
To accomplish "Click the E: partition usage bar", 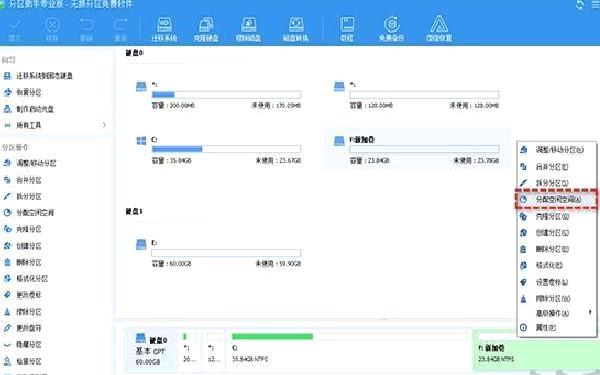I will coord(226,253).
